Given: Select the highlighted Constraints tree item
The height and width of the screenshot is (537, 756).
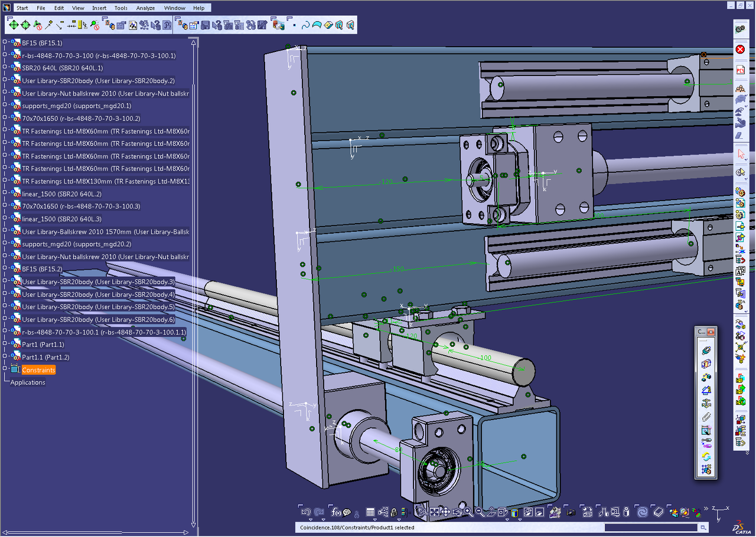Looking at the screenshot, I should click(x=38, y=370).
